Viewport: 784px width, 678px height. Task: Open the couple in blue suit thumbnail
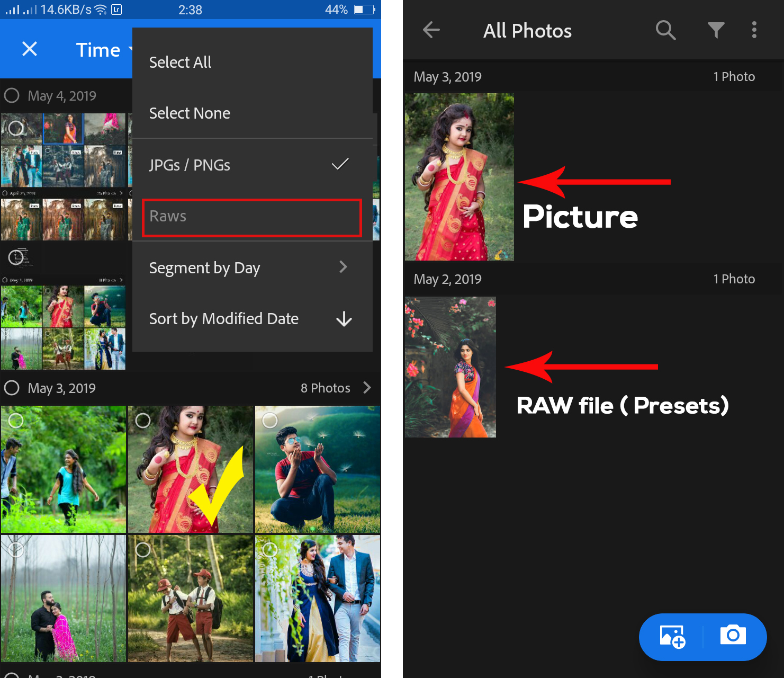point(318,599)
